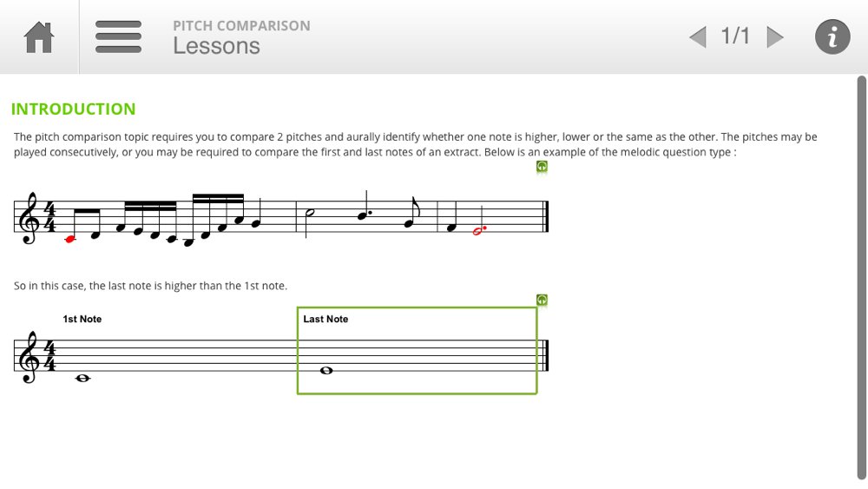Screen dimensions: 868x489
Task: Go to the previous lesson page
Action: [698, 36]
